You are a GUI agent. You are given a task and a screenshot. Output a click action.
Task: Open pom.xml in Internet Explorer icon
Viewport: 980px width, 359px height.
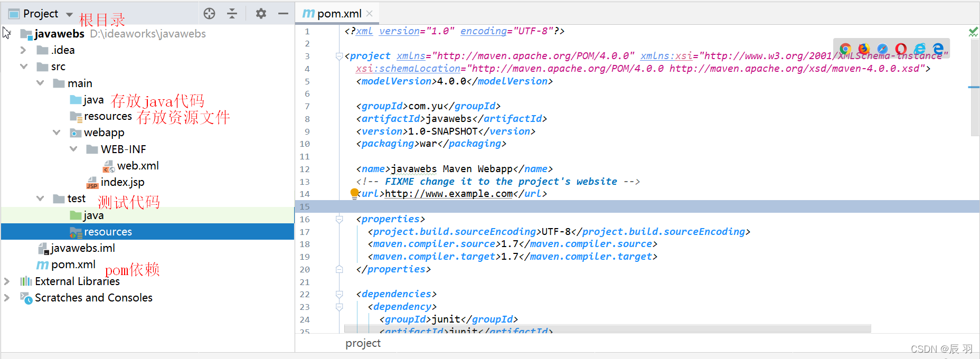pos(919,49)
